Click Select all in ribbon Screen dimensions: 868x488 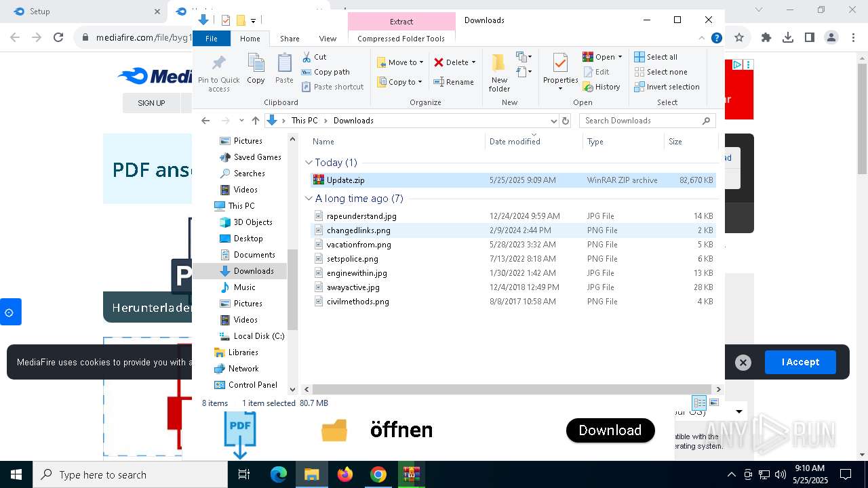(x=656, y=57)
